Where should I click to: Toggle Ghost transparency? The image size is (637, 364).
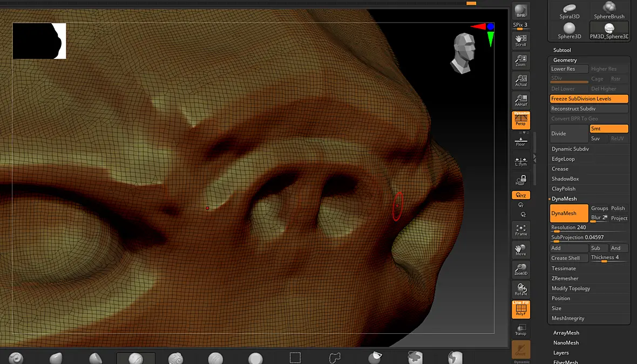tap(521, 349)
